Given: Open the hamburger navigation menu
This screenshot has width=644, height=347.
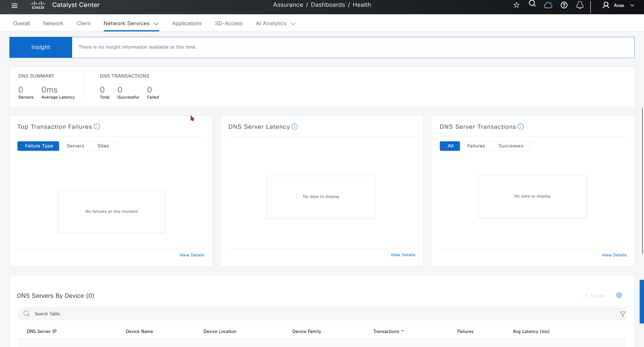Looking at the screenshot, I should tap(14, 5).
